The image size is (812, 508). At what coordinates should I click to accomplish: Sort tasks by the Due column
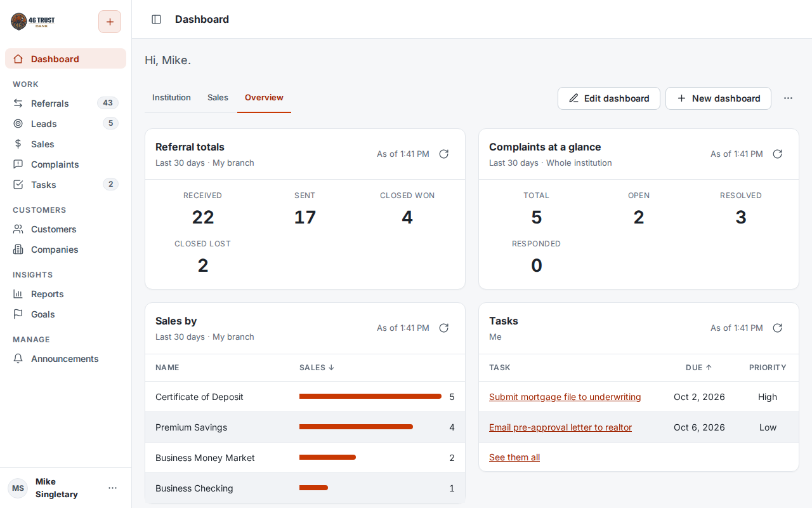tap(698, 368)
